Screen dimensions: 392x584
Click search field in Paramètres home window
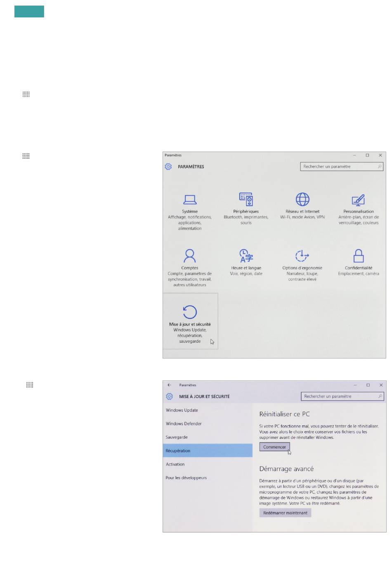(x=338, y=166)
